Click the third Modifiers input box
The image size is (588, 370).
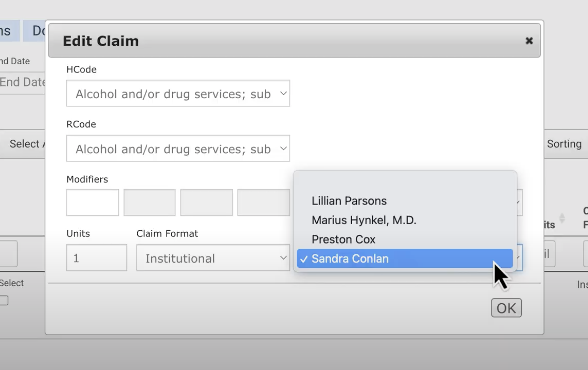pos(206,202)
